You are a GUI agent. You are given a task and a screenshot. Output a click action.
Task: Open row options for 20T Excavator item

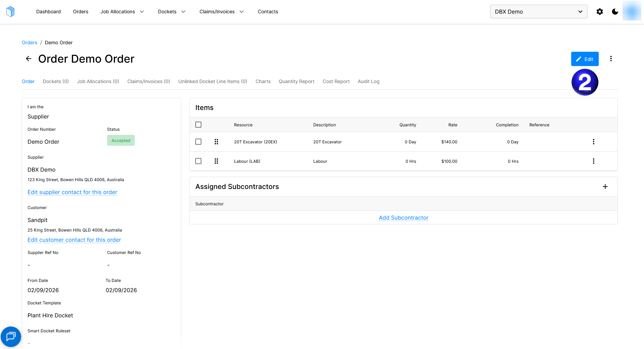(x=594, y=142)
